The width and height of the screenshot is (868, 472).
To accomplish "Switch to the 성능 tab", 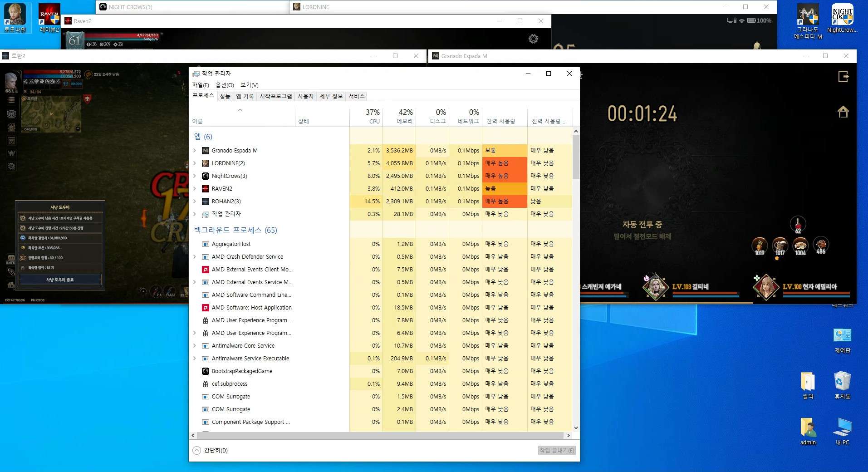I will coord(225,96).
